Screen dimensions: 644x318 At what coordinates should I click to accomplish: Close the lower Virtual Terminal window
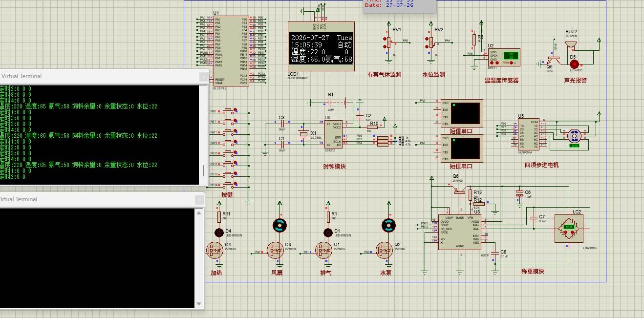pyautogui.click(x=199, y=199)
